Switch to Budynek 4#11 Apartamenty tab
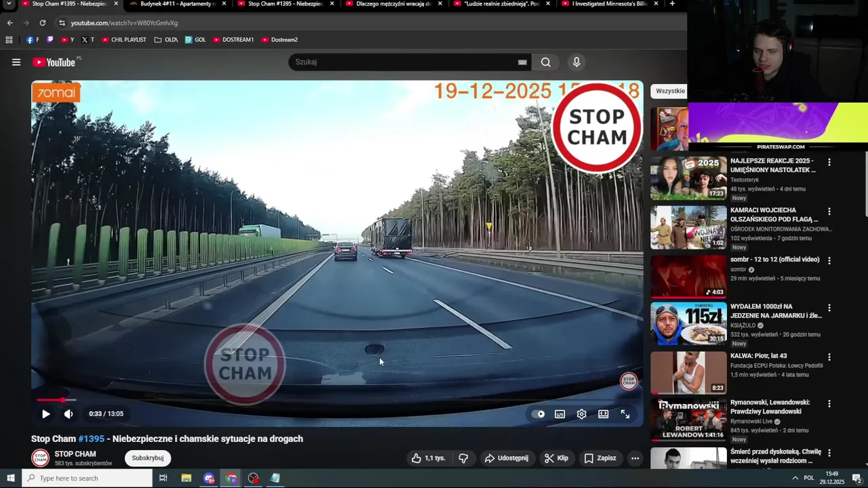The width and height of the screenshot is (868, 488). pos(178,4)
